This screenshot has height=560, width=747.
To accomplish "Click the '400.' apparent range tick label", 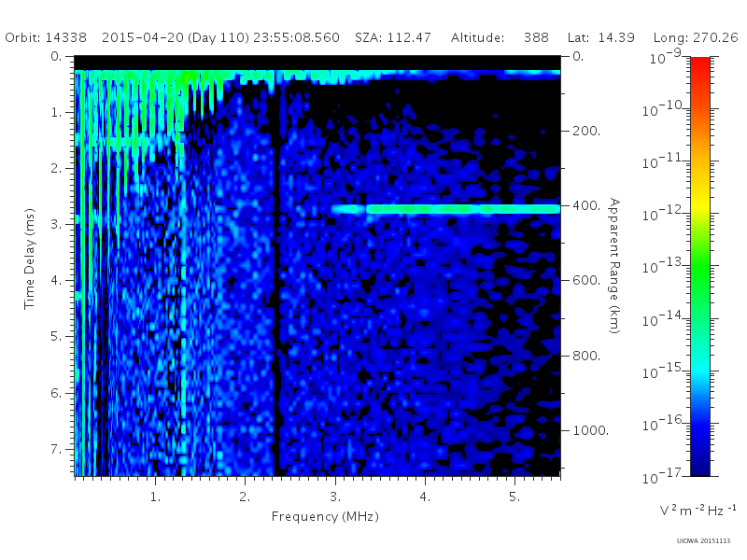I will (x=586, y=205).
